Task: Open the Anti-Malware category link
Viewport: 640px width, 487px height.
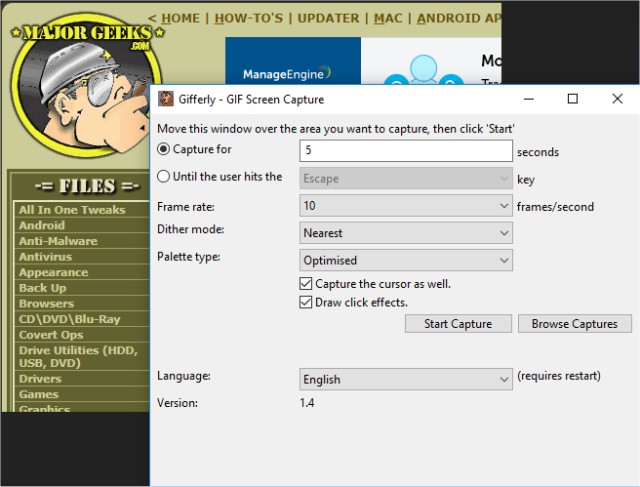Action: coord(58,241)
